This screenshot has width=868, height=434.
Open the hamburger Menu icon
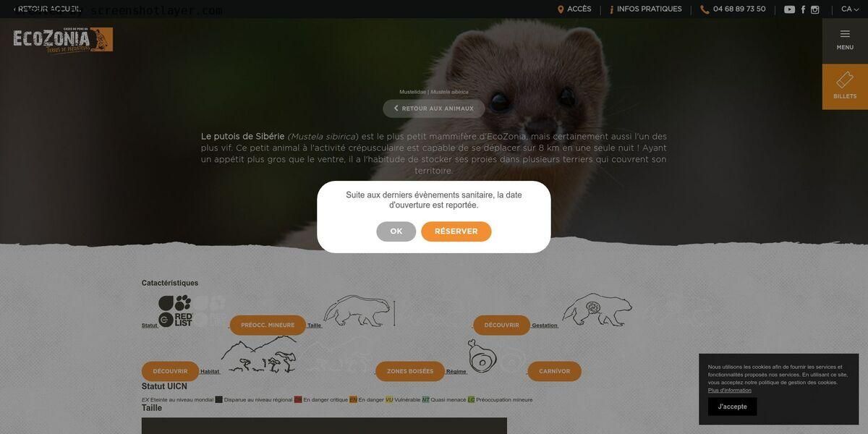coord(845,40)
